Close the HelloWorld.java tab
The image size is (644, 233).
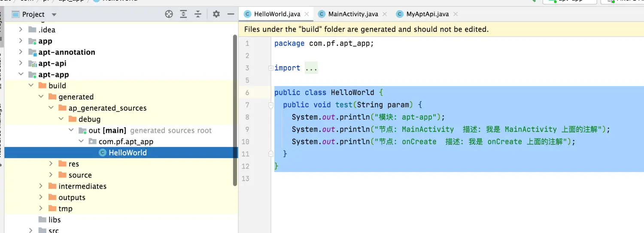(x=307, y=14)
